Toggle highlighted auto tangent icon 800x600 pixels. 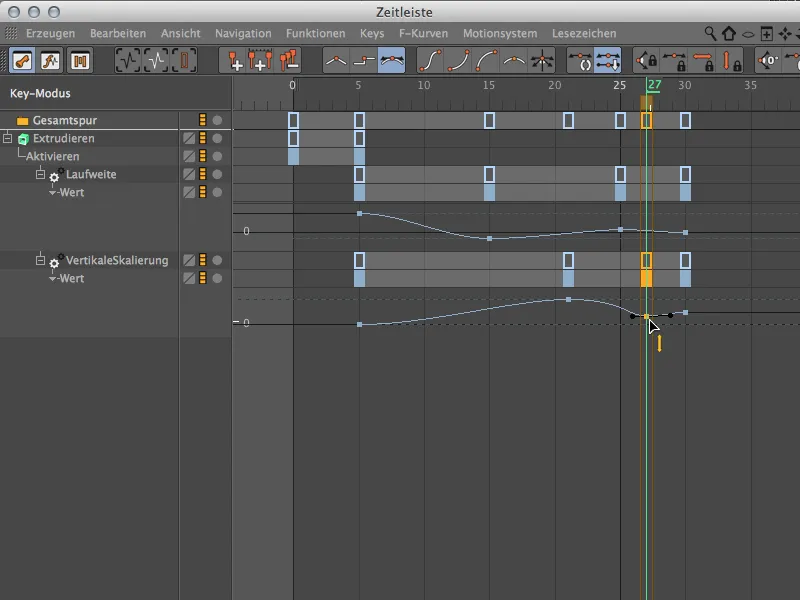tap(608, 61)
